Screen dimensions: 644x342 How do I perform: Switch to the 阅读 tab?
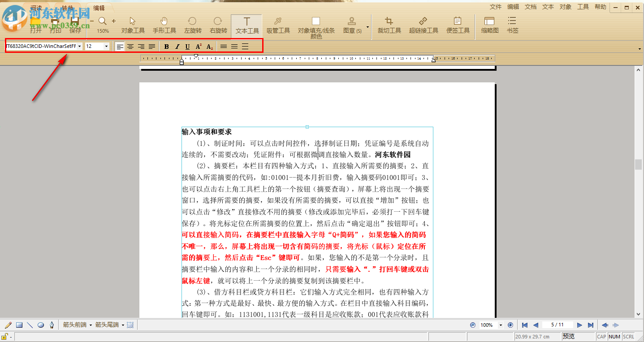coord(36,7)
